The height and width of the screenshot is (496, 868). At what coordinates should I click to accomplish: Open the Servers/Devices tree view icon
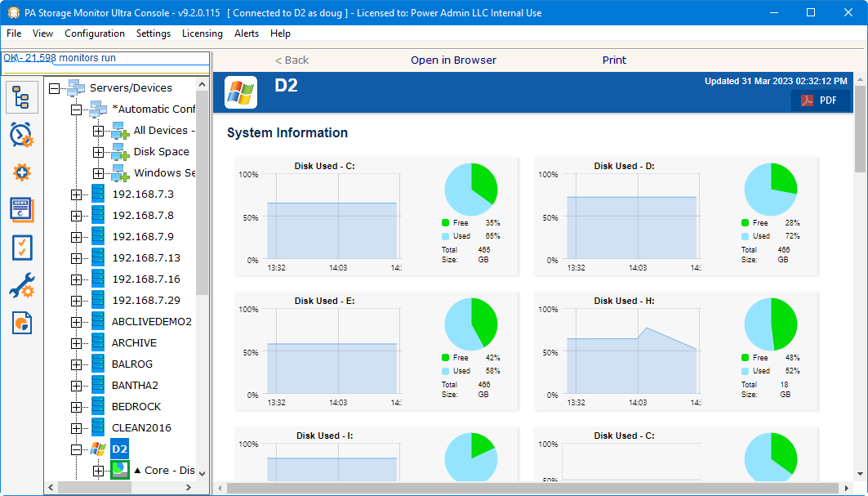[x=21, y=97]
